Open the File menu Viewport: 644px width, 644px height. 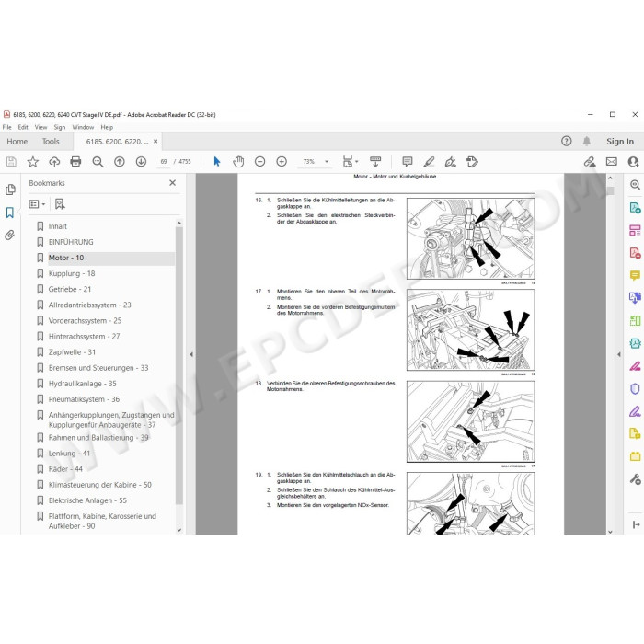click(7, 127)
